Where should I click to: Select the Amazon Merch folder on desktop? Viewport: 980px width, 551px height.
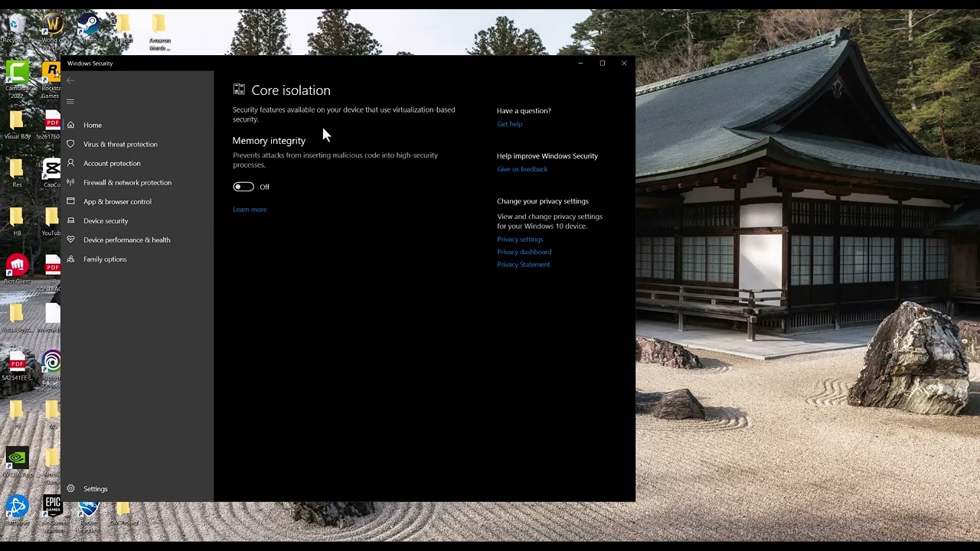(159, 32)
